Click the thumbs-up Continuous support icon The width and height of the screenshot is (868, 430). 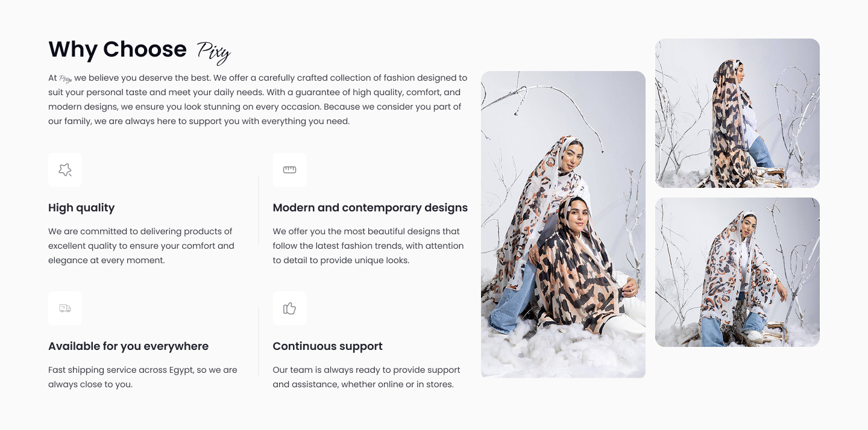tap(289, 308)
